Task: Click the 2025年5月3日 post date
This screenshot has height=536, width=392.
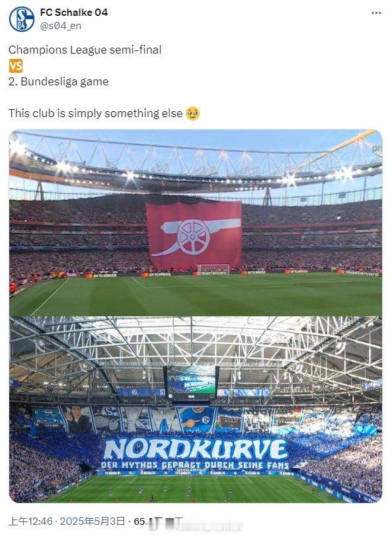Action: click(92, 521)
